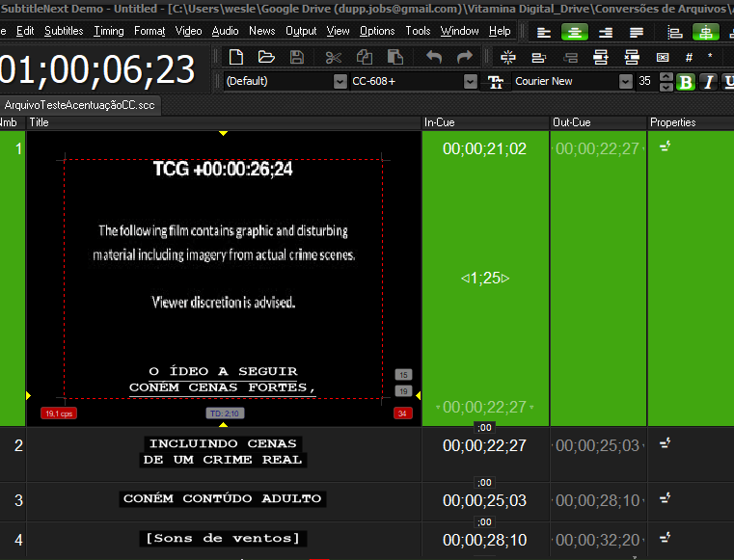The image size is (734, 560).
Task: Open properties icon for subtitle 1
Action: [x=666, y=147]
